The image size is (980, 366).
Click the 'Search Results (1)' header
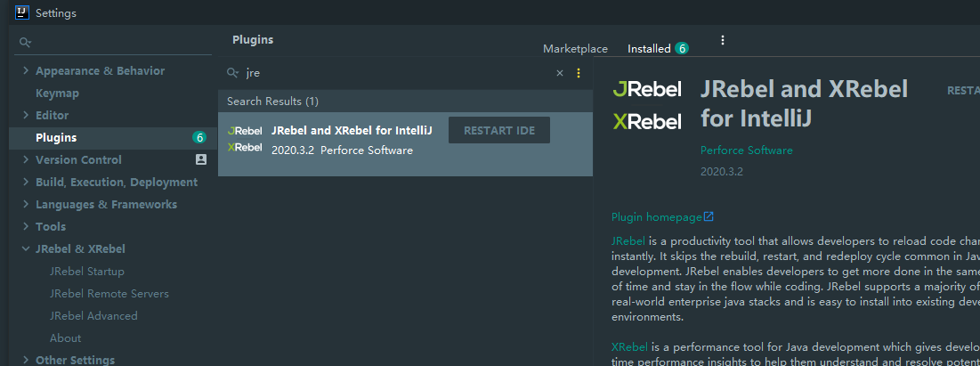[x=272, y=101]
